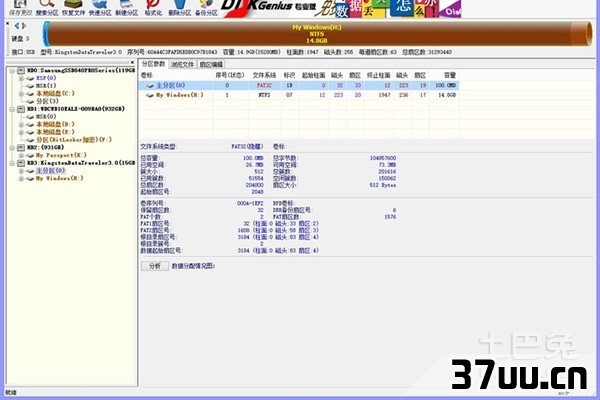Image resolution: width=600 pixels, height=400 pixels.
Task: Click the 就绪 status bar text
Action: click(11, 392)
